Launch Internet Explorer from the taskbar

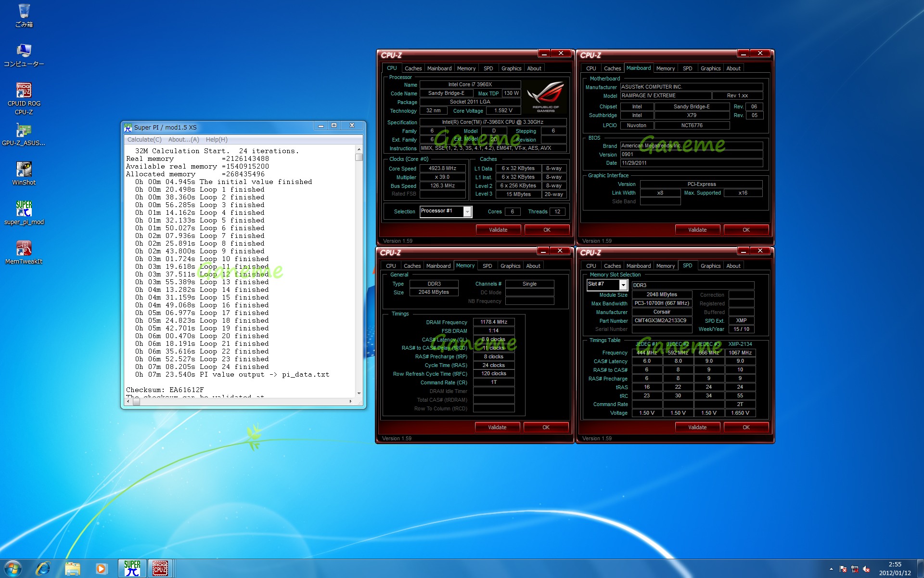coord(43,569)
